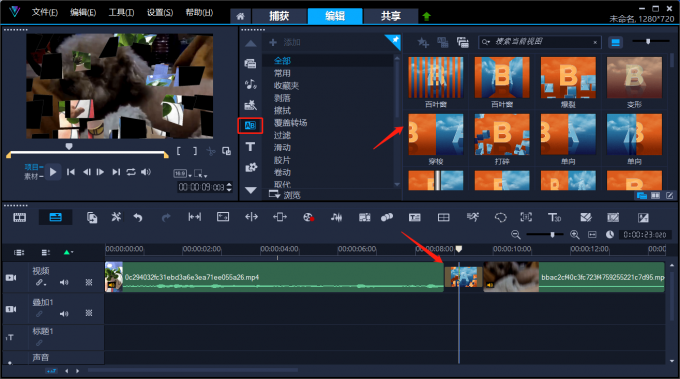The width and height of the screenshot is (680, 379).
Task: Switch to the 捕获 tab
Action: click(279, 16)
